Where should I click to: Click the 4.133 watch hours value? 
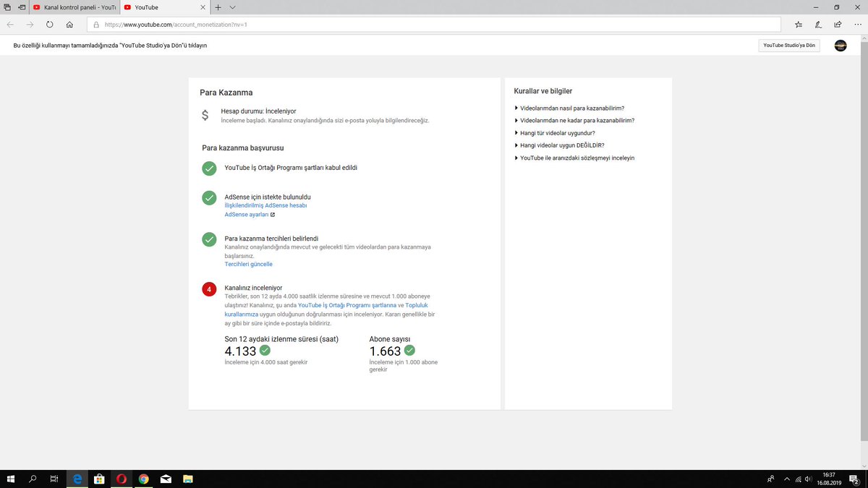point(240,352)
